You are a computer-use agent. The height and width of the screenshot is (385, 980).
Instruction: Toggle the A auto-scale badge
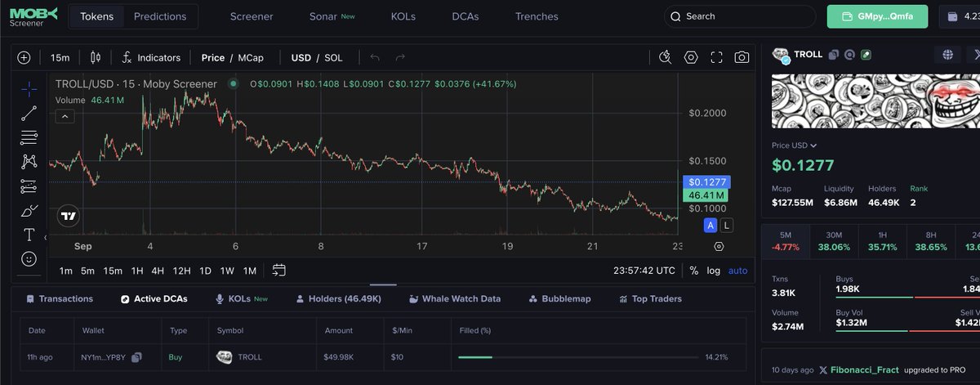tap(710, 225)
